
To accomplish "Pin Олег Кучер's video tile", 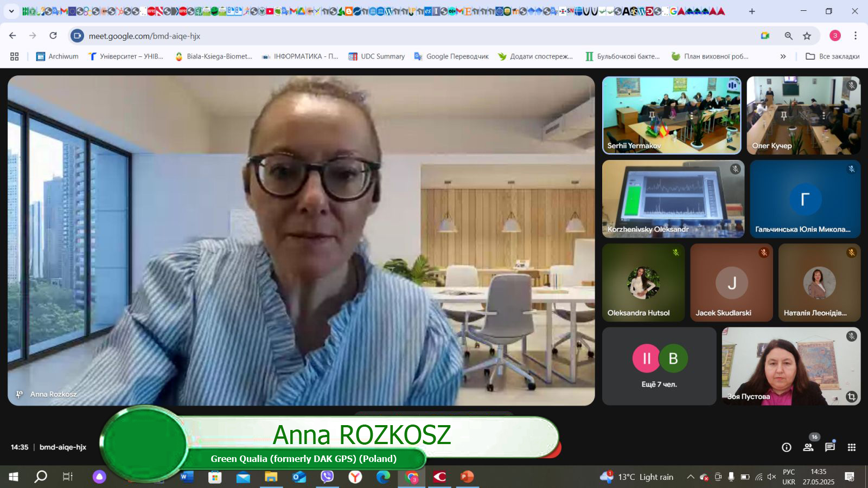I will [783, 115].
